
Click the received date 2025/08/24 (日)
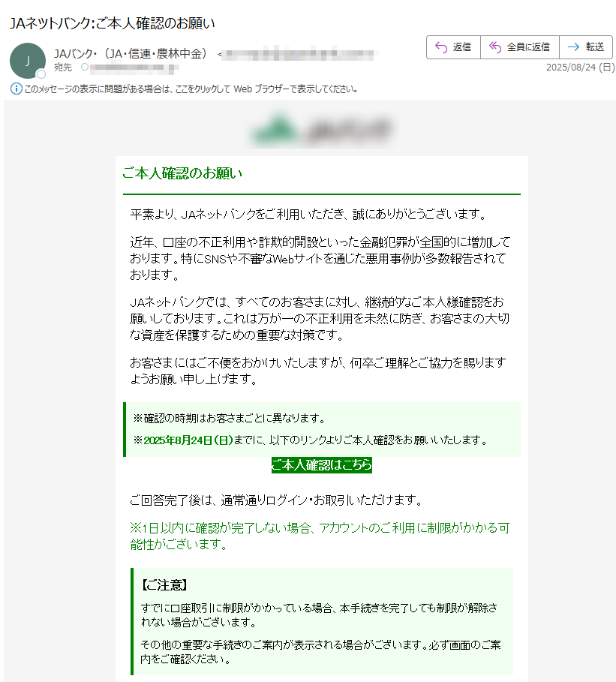point(580,68)
